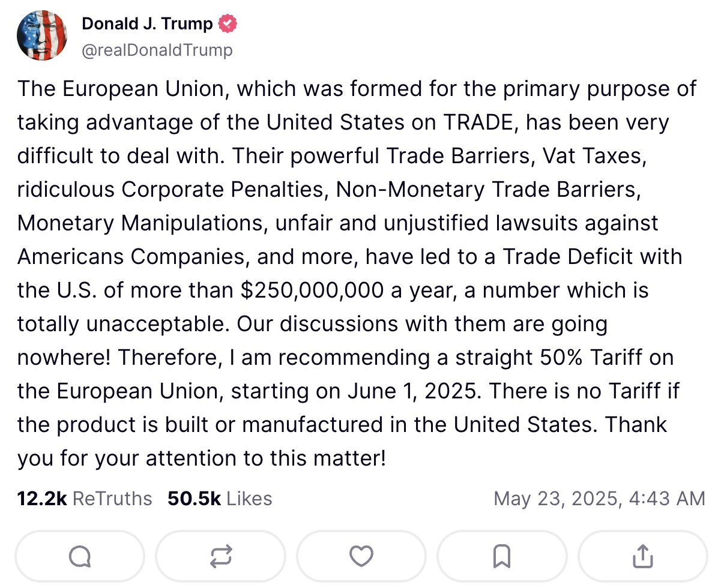This screenshot has width=724, height=588.
Task: Like the post with the heart icon
Action: [x=361, y=557]
